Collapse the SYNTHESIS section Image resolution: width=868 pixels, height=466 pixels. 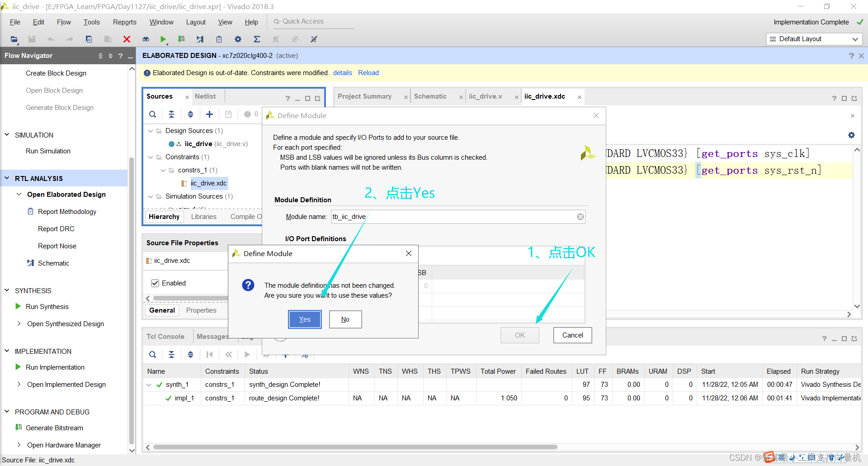click(x=7, y=290)
